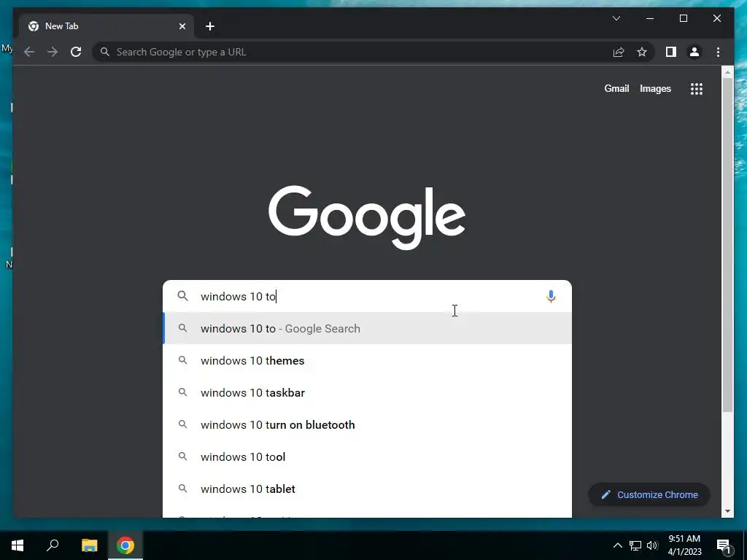Click the browser forward arrow
747x560 pixels.
[x=53, y=52]
